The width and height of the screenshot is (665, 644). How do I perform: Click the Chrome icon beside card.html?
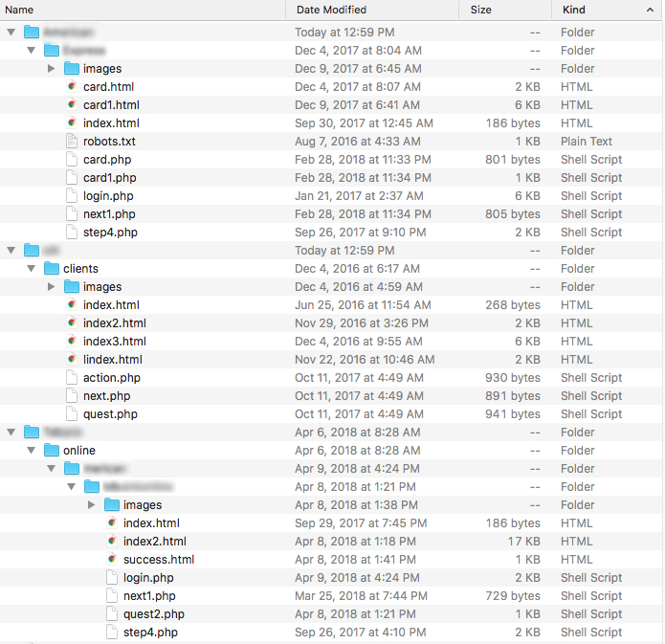click(x=72, y=87)
